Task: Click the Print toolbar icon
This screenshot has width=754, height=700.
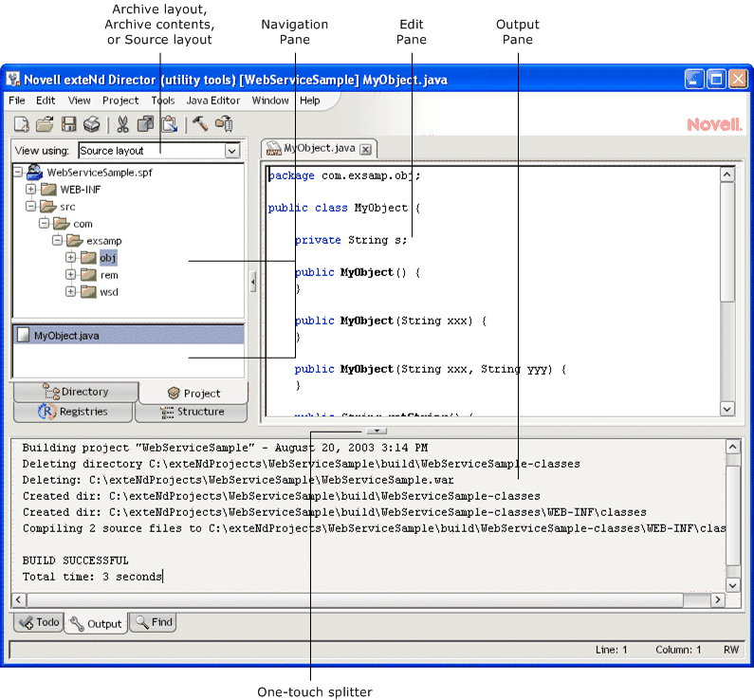Action: [x=91, y=124]
